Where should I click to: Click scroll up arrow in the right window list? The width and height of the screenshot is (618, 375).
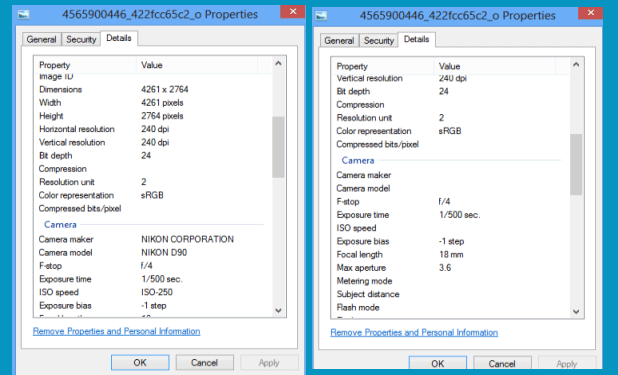coord(576,64)
